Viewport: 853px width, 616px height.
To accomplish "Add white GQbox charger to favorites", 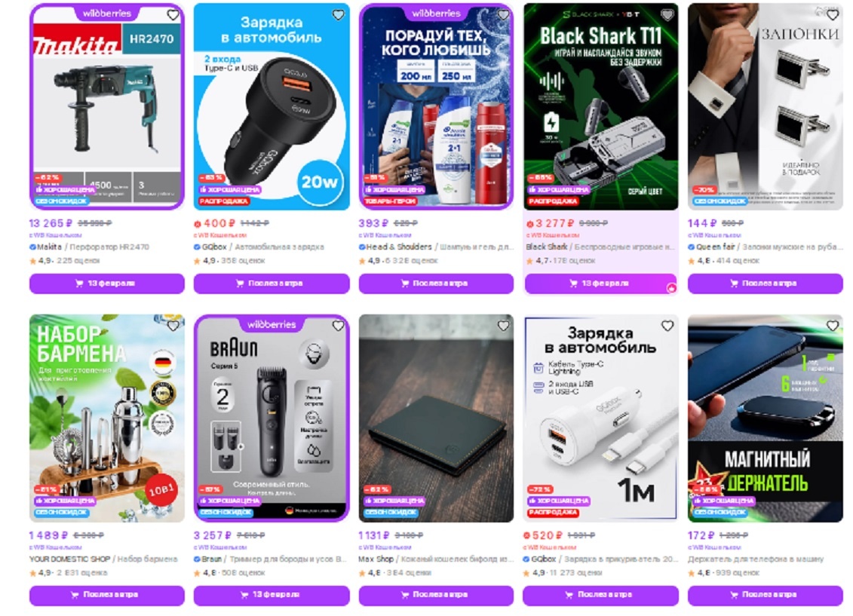I will tap(667, 326).
